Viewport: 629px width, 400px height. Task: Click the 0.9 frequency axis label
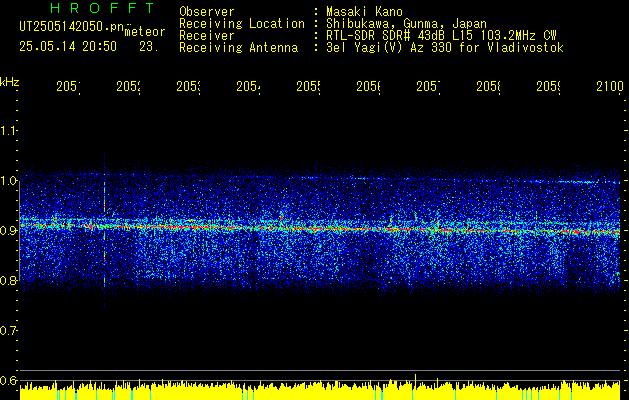click(8, 230)
